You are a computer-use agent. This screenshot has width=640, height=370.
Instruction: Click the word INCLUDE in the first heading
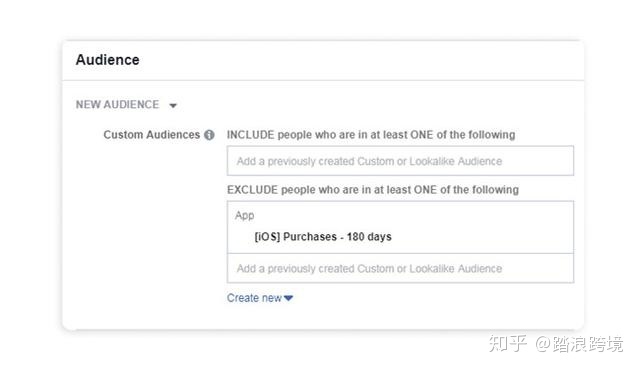[251, 135]
